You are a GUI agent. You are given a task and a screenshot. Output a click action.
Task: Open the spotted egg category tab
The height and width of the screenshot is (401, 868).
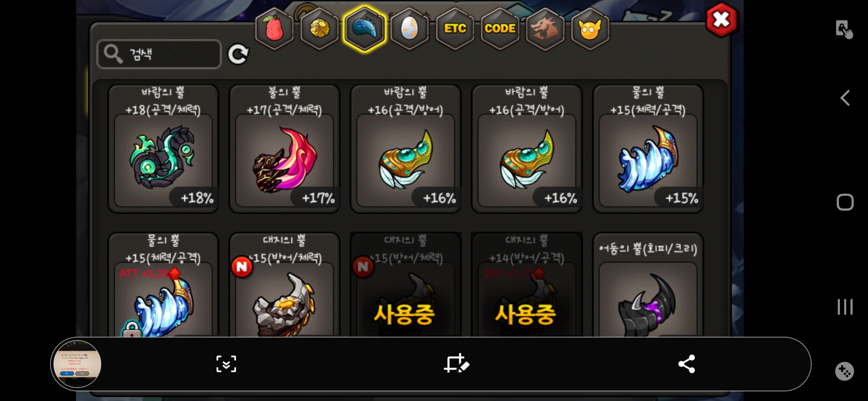pyautogui.click(x=410, y=29)
